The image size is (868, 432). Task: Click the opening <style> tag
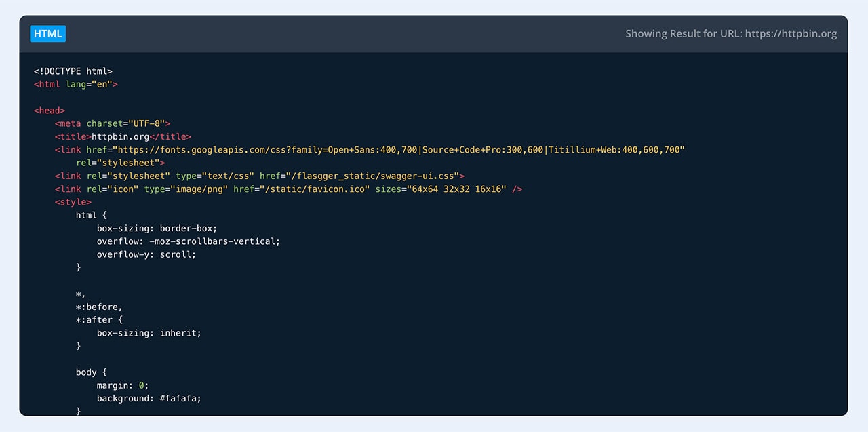[x=73, y=202]
